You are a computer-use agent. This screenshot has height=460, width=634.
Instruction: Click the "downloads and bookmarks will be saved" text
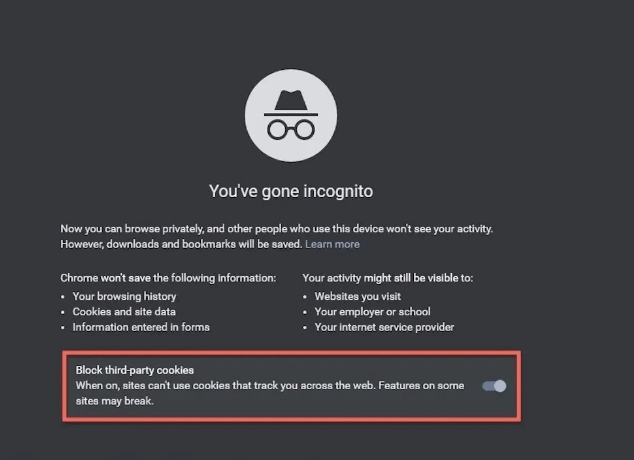coord(200,244)
